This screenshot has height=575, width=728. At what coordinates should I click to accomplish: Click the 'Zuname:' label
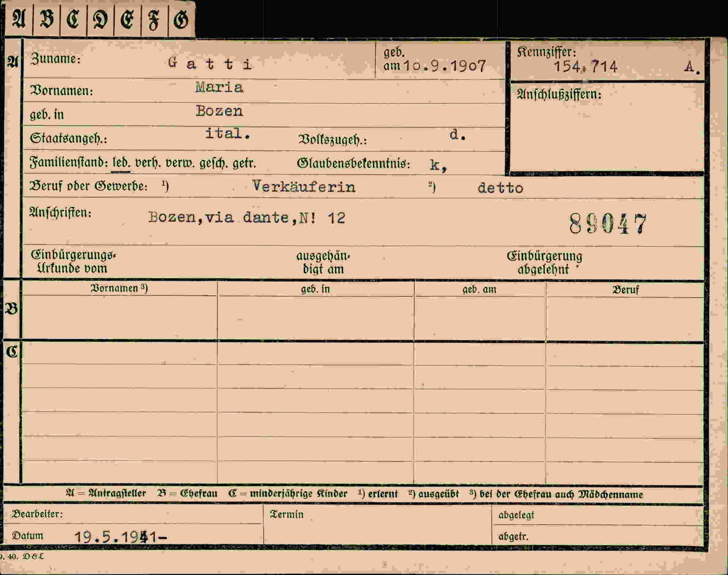tap(55, 59)
